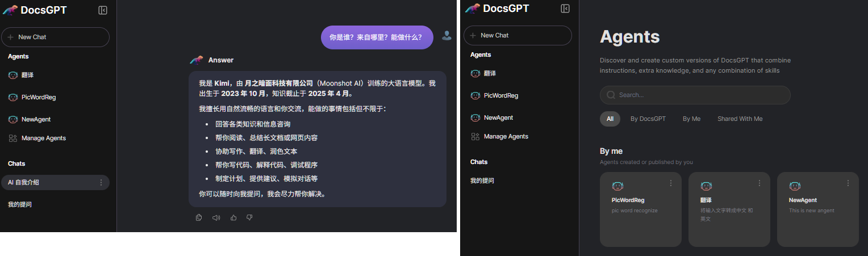This screenshot has height=256, width=868.
Task: Start a New Chat in the chat window
Action: 55,37
